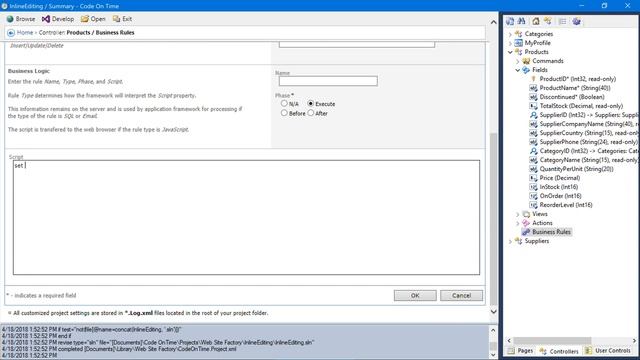
Task: Click the home icon in explorer toolbar
Action: tap(536, 21)
